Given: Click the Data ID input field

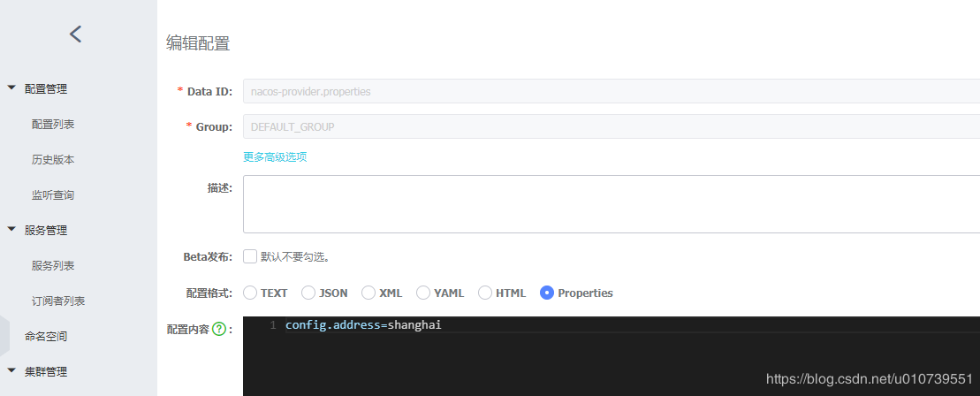Looking at the screenshot, I should (x=612, y=91).
